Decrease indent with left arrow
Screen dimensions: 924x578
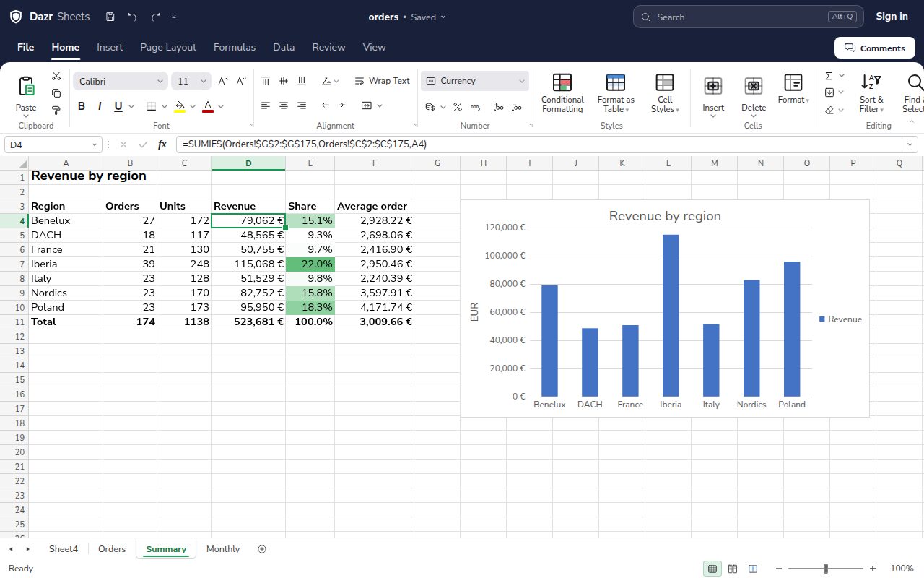pos(326,105)
